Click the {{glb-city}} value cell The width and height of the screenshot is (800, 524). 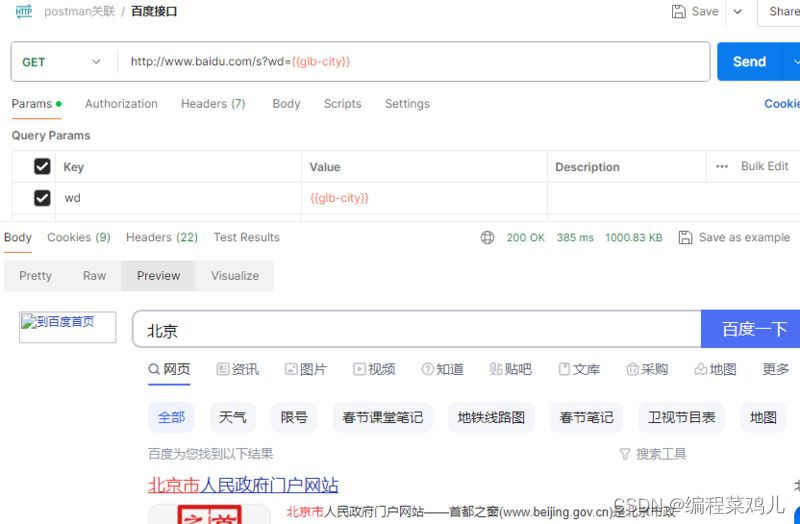pyautogui.click(x=424, y=198)
